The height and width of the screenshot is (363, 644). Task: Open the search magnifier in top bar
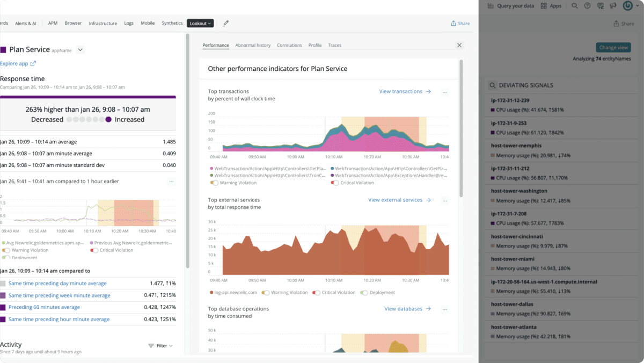click(x=574, y=6)
